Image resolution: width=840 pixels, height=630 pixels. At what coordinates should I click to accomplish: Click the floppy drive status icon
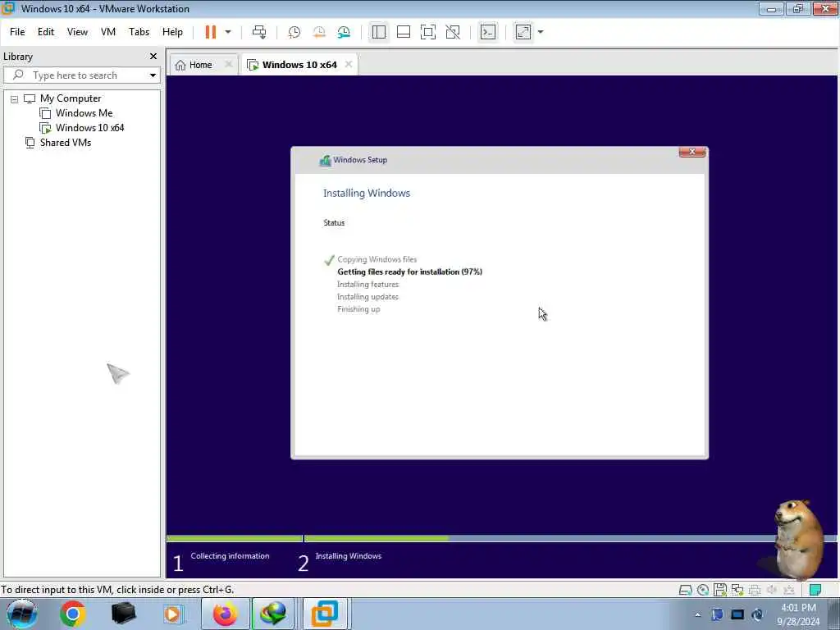[720, 590]
